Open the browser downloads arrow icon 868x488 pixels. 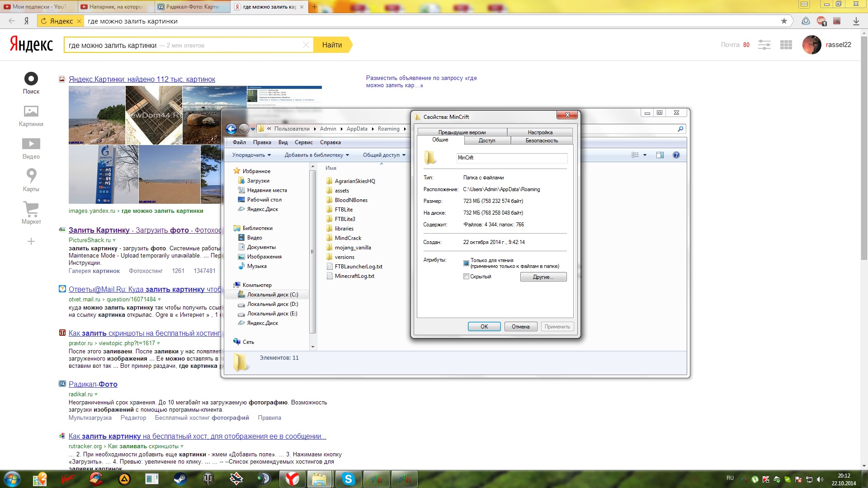click(856, 21)
